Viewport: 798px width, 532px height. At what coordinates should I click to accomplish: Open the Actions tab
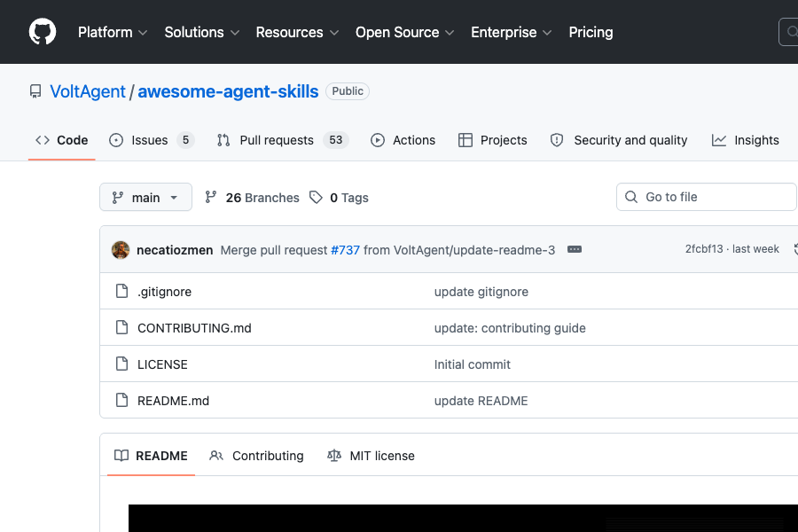[403, 140]
